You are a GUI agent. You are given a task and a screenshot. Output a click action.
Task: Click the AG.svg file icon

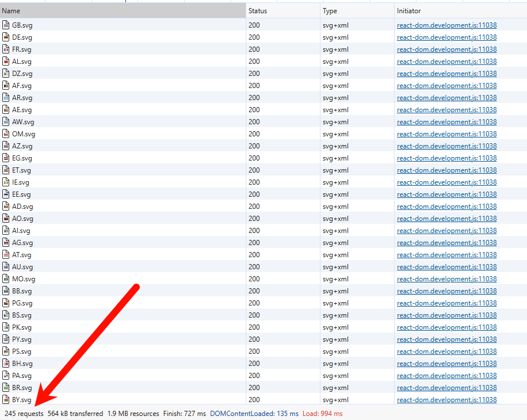point(6,243)
